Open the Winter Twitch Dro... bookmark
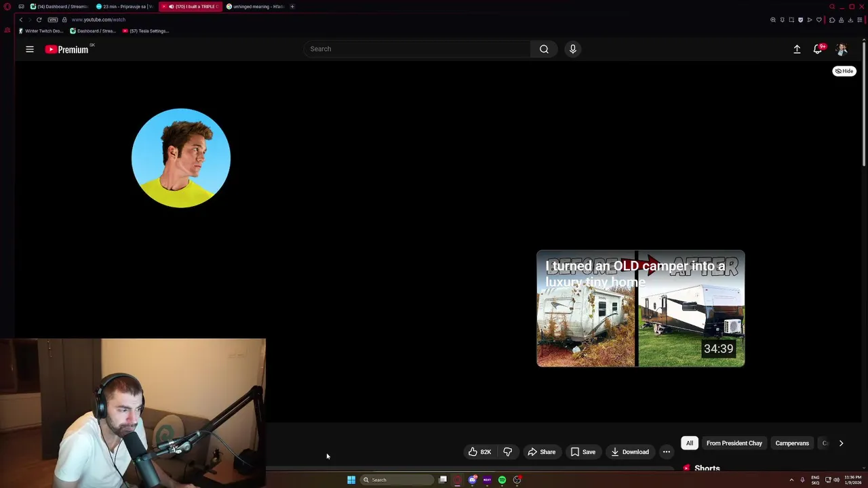Image resolution: width=868 pixels, height=488 pixels. 41,30
